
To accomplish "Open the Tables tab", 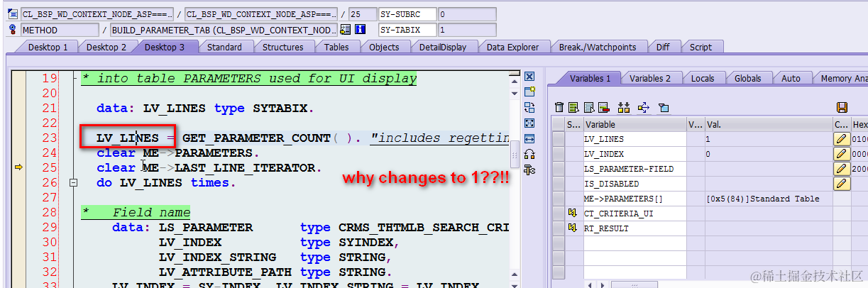I will click(x=336, y=47).
